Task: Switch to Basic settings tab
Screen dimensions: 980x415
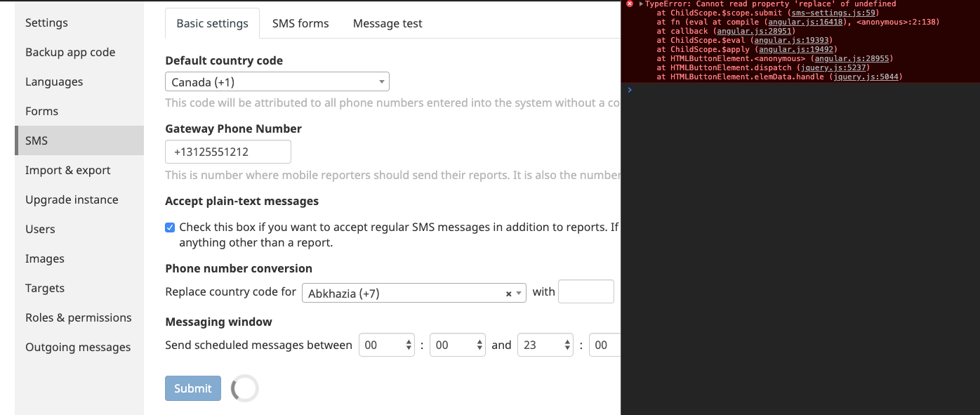Action: tap(212, 23)
